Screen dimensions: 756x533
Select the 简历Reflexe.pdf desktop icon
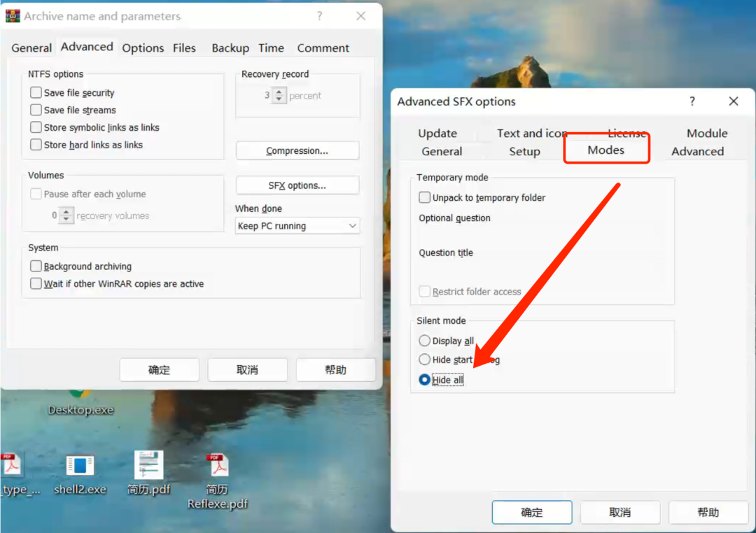(x=218, y=481)
